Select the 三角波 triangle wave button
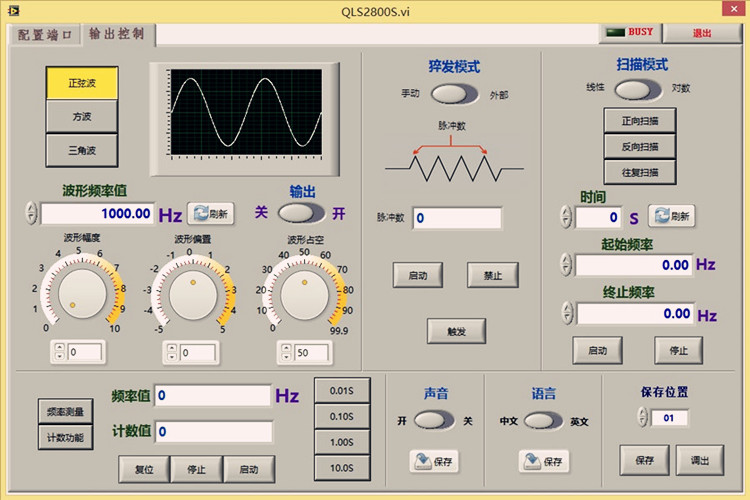 (82, 150)
